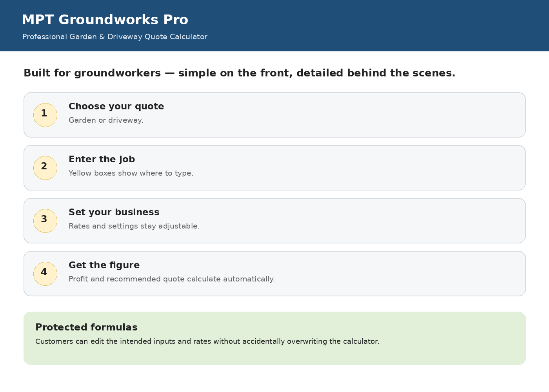Click the step 1 circle badge

[45, 115]
